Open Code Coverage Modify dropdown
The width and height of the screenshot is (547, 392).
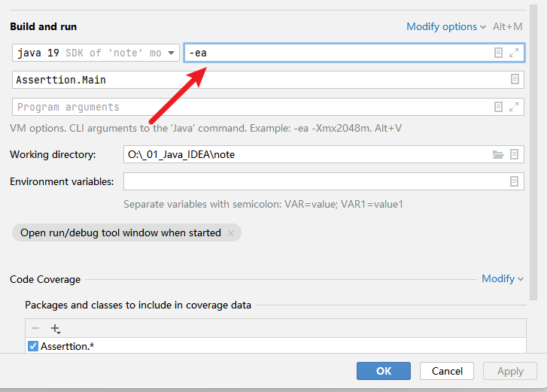coord(502,278)
